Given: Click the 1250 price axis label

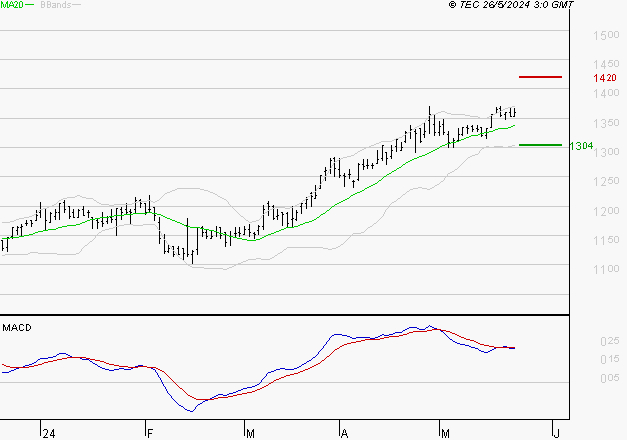Looking at the screenshot, I should coord(606,181).
